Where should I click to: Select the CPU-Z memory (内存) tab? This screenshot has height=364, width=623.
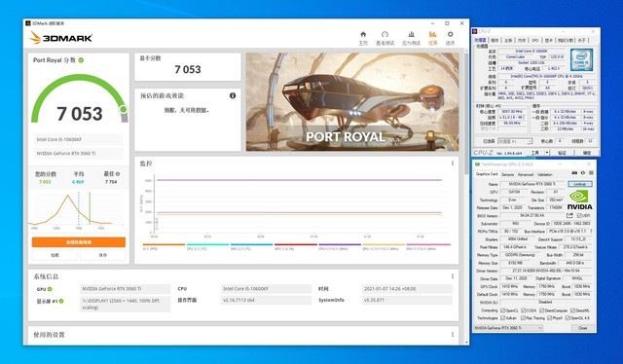coord(522,40)
